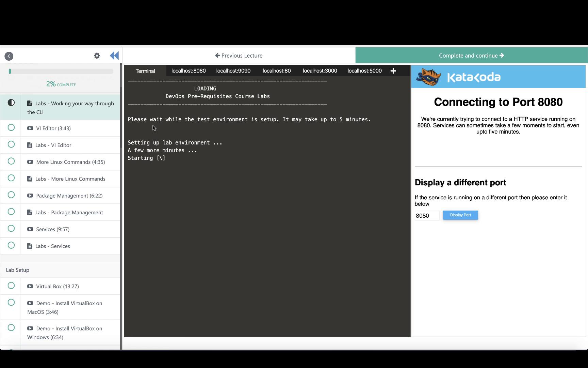The image size is (588, 368).
Task: Toggle completion circle for VI Editor (3:43)
Action: pyautogui.click(x=11, y=127)
